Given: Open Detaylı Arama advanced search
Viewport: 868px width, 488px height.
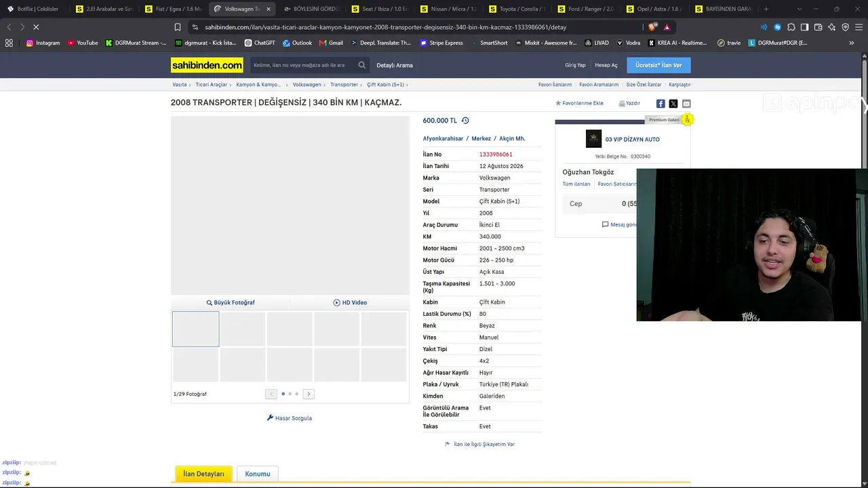Looking at the screenshot, I should tap(395, 65).
